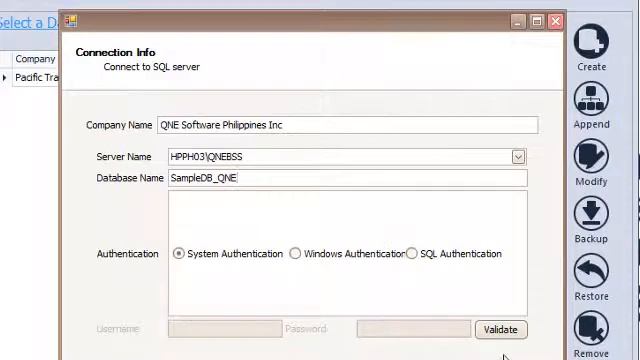Image resolution: width=640 pixels, height=360 pixels.
Task: Click the Connect to SQL server subtitle
Action: click(x=151, y=67)
